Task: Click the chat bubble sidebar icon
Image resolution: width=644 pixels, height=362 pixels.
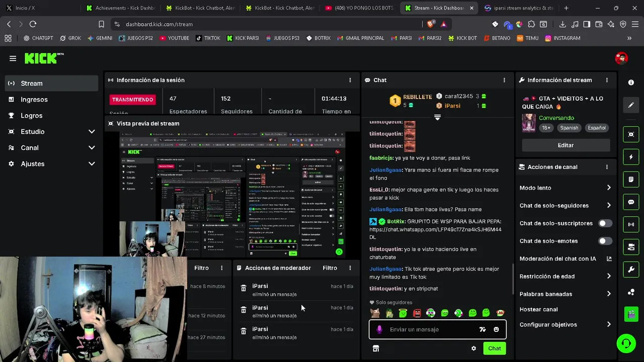Action: [x=631, y=202]
